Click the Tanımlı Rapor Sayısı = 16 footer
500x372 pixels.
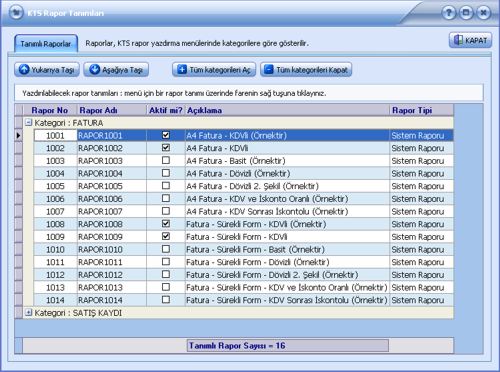[x=288, y=346]
